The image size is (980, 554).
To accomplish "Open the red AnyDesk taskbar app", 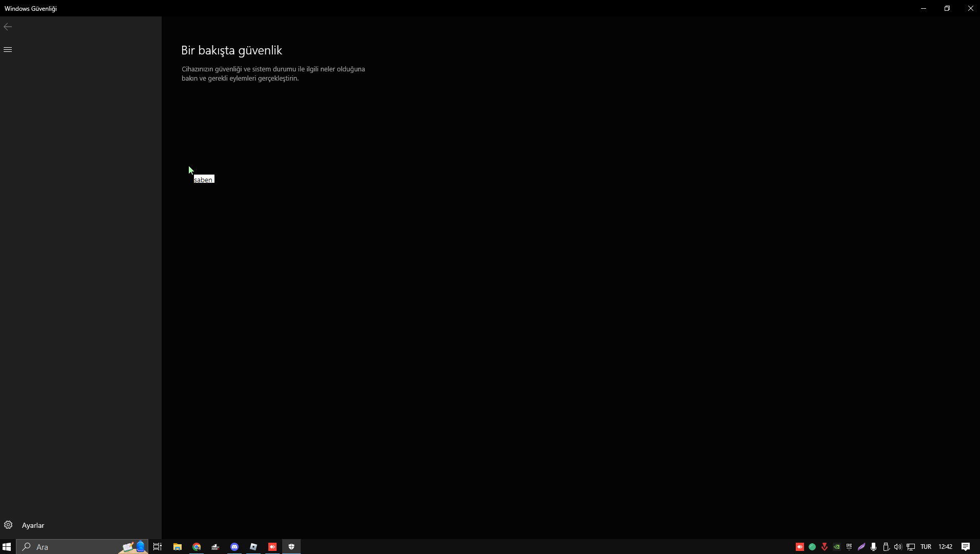I will [x=272, y=547].
